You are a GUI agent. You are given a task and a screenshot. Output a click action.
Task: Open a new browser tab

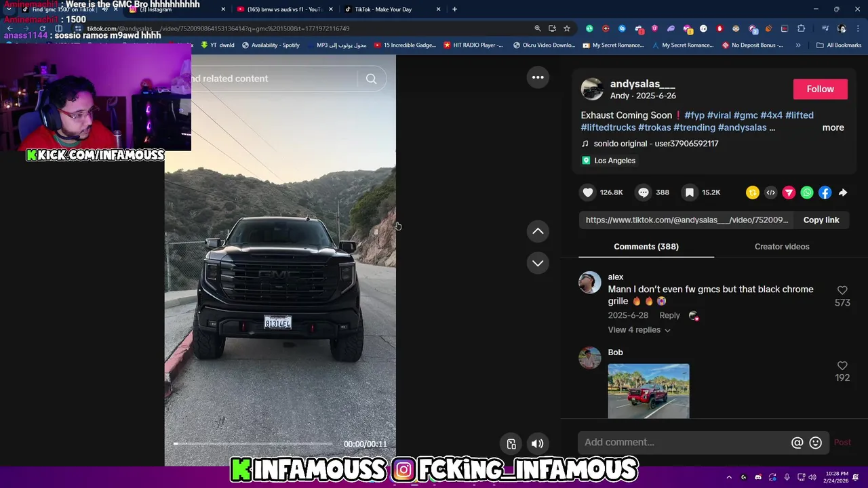click(454, 9)
